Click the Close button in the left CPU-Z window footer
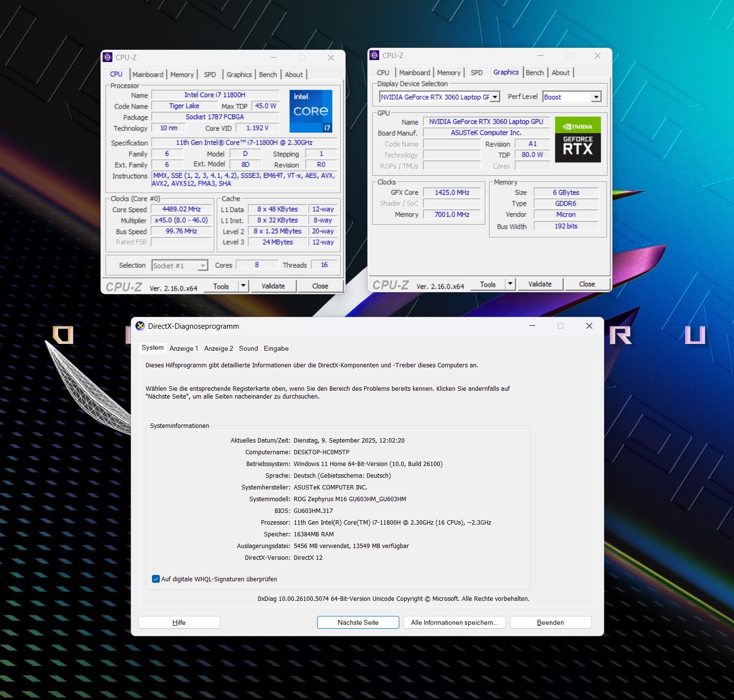The width and height of the screenshot is (734, 700). 320,286
